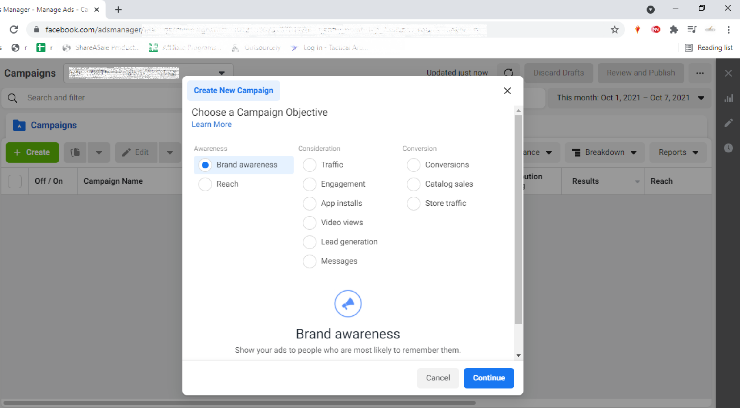Open the Chrome three-dot menu

[x=729, y=30]
